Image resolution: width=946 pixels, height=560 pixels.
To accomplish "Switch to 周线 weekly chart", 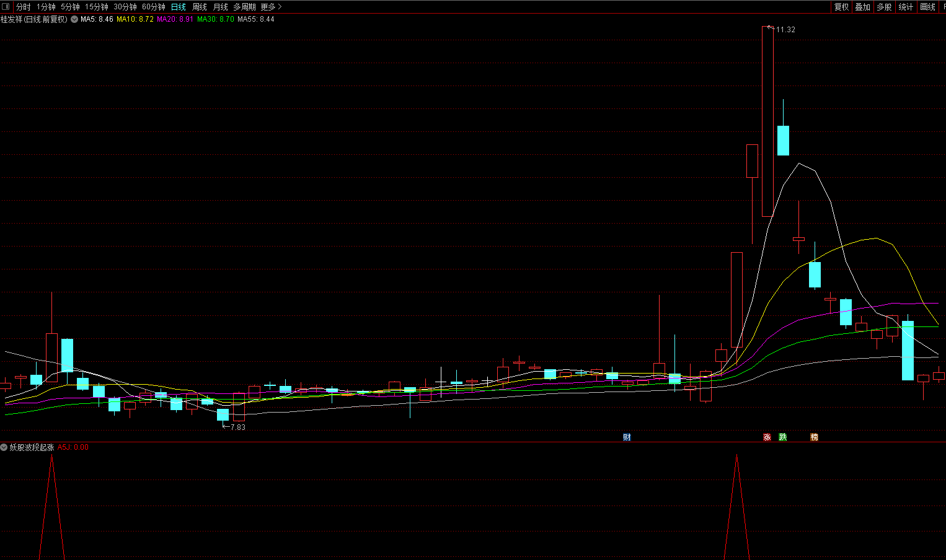I will pos(200,7).
